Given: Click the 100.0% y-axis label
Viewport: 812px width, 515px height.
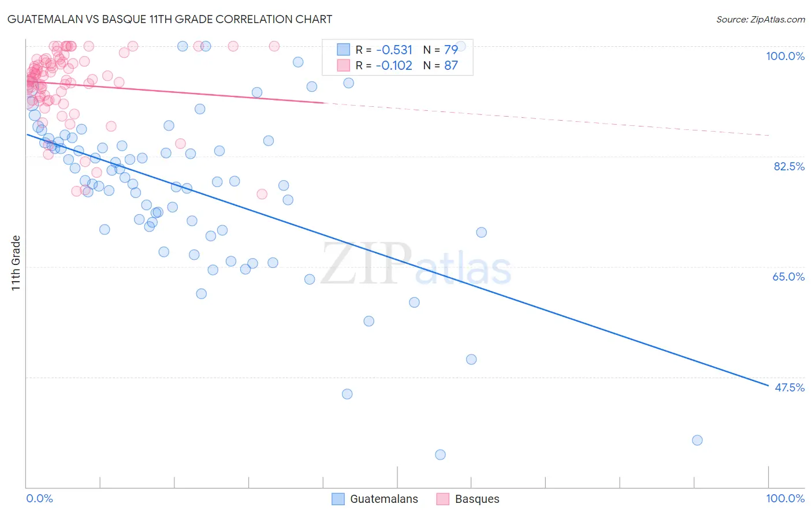Looking at the screenshot, I should point(785,56).
